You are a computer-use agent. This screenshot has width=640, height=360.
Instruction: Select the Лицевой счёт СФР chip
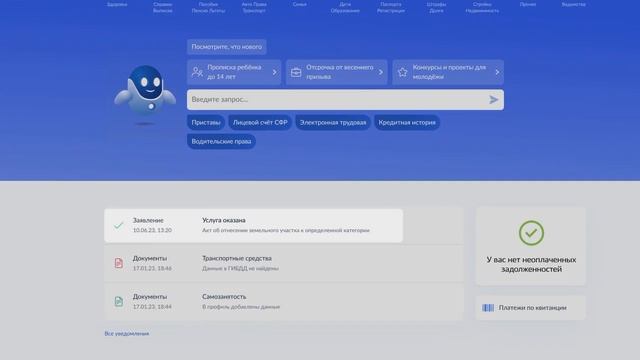point(260,122)
